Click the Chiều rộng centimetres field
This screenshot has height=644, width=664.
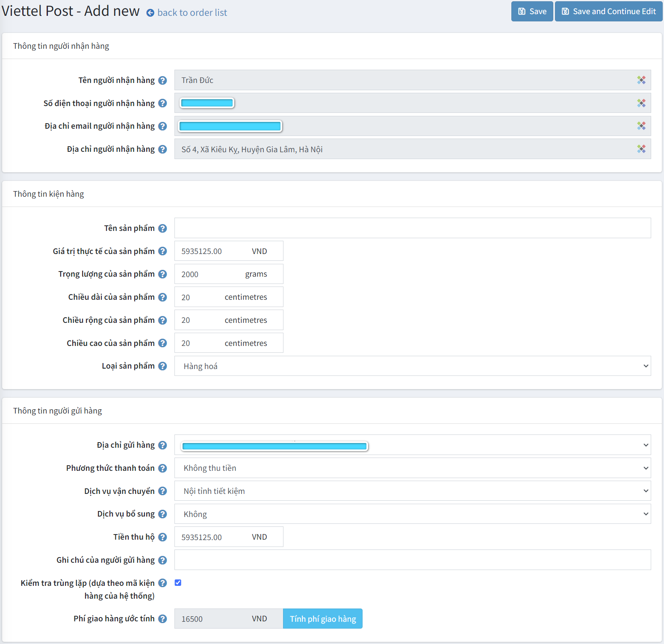point(229,320)
